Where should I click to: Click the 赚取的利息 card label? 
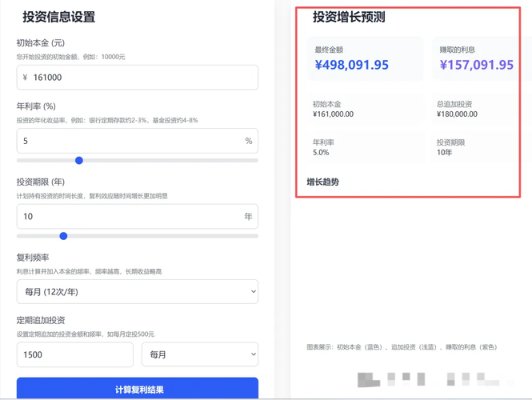pos(458,50)
